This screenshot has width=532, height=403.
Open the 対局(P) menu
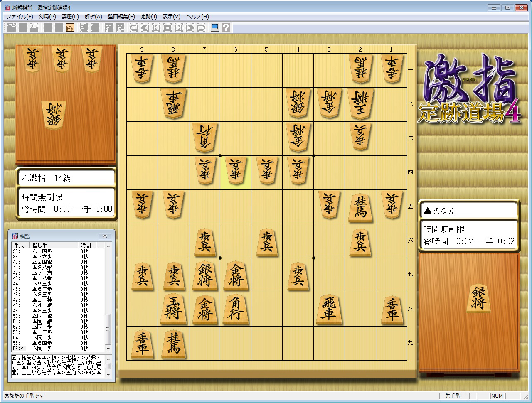(47, 17)
